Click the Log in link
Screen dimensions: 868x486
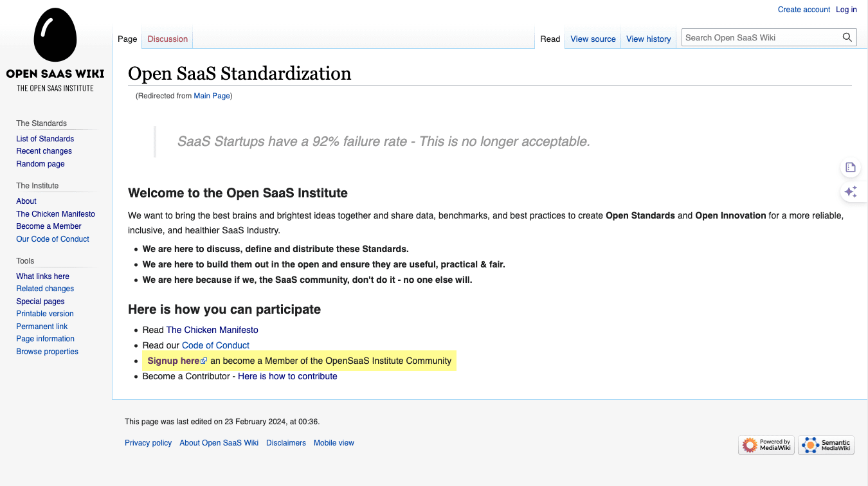[x=846, y=10]
